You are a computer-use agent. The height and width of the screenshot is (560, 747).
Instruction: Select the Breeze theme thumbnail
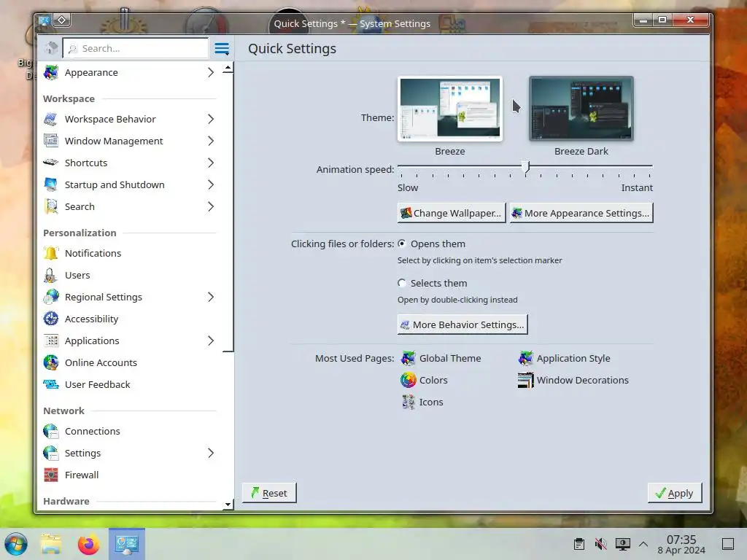coord(449,109)
